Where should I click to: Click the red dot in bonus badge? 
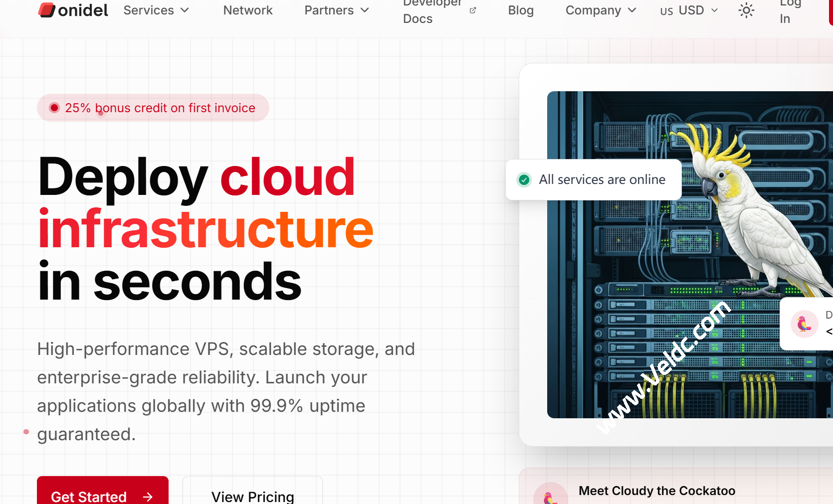[x=54, y=108]
